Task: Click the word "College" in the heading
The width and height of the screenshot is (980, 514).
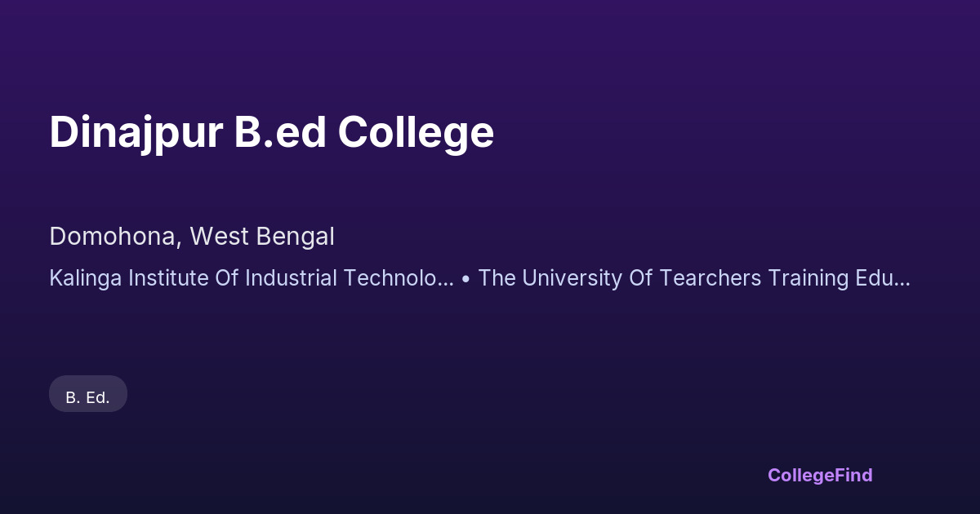Action: coord(416,131)
